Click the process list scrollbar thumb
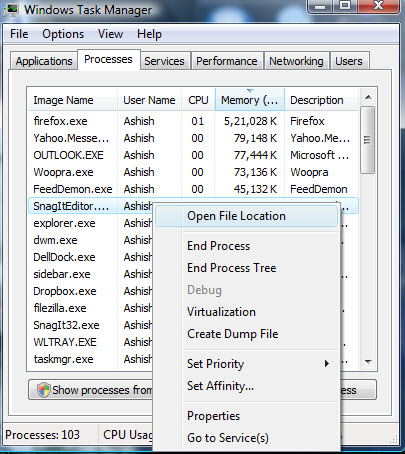The image size is (405, 454). click(368, 140)
